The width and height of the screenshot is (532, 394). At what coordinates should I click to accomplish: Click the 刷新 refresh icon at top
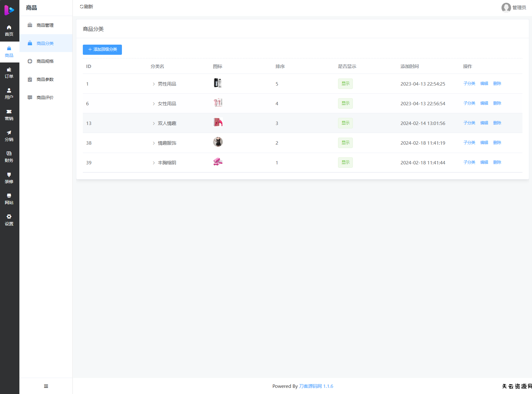82,7
